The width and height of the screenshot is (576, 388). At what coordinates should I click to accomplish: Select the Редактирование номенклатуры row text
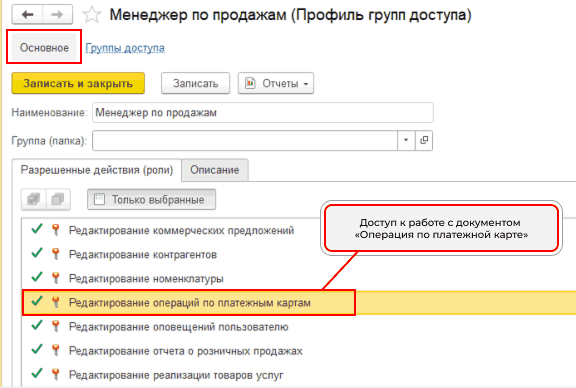(146, 279)
